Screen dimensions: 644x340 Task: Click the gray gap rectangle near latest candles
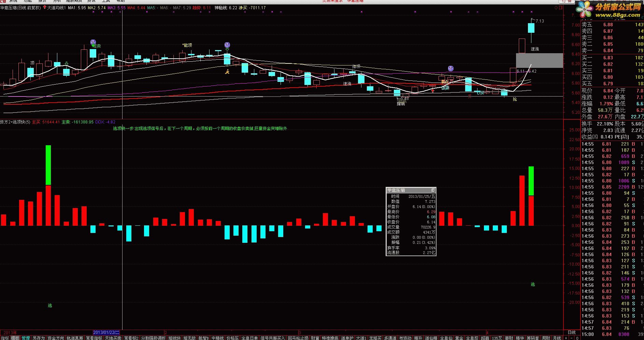[539, 60]
